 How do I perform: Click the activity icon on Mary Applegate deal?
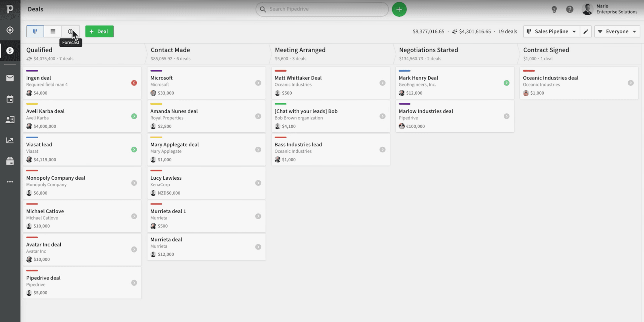[258, 150]
